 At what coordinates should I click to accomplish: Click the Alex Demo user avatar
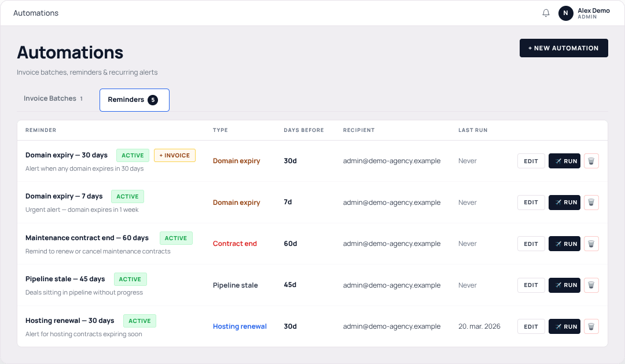point(565,13)
